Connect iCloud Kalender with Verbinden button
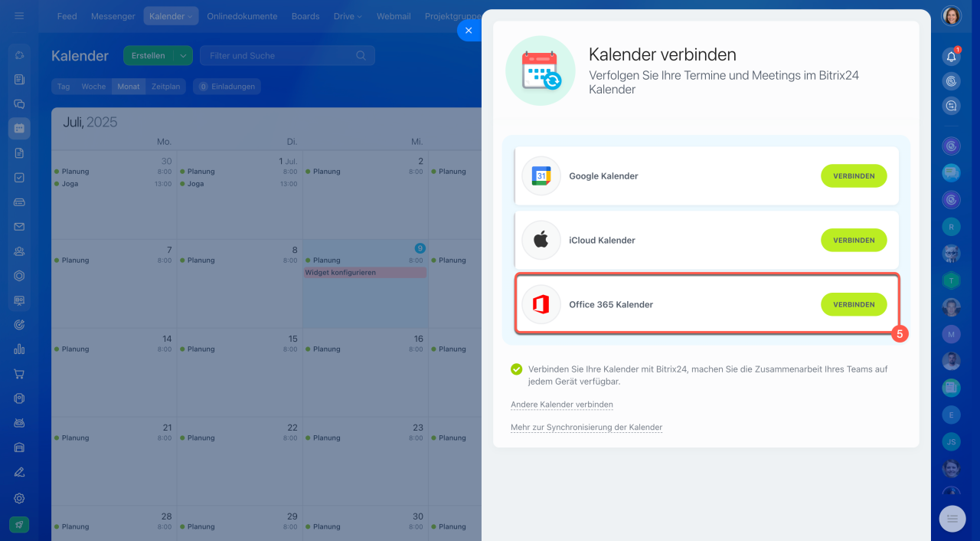This screenshot has width=980, height=541. (854, 241)
